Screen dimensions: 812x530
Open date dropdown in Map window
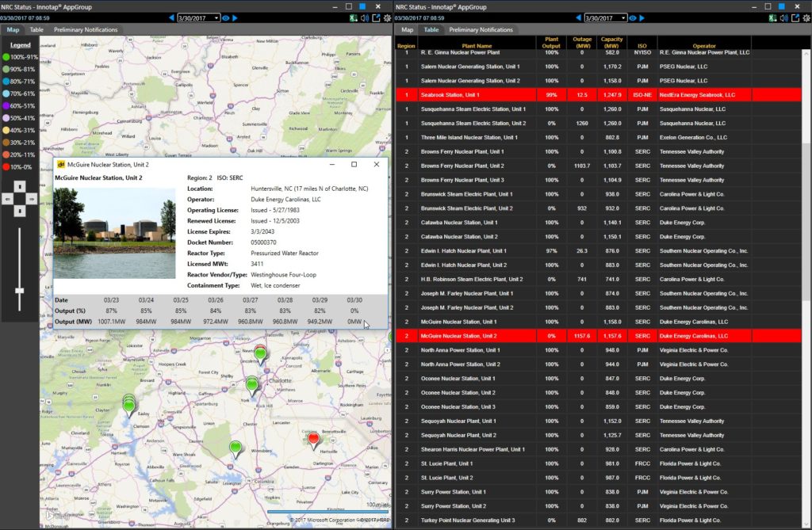(x=216, y=17)
